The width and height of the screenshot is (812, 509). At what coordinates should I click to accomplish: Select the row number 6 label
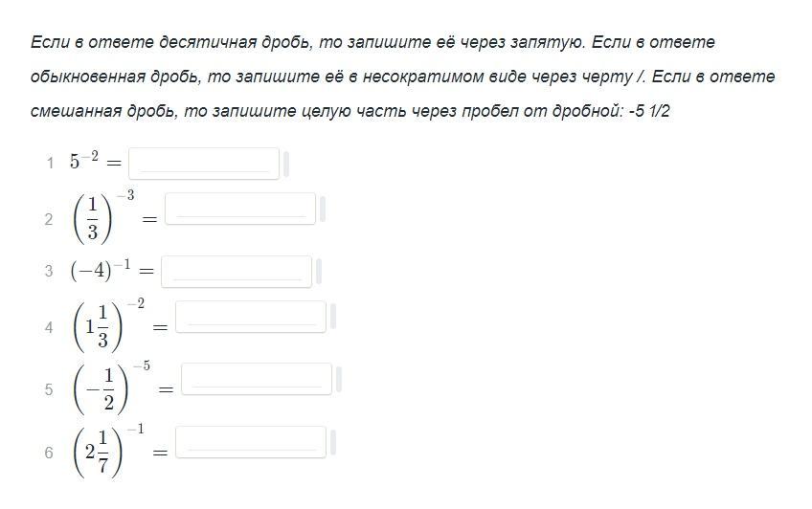pyautogui.click(x=49, y=453)
